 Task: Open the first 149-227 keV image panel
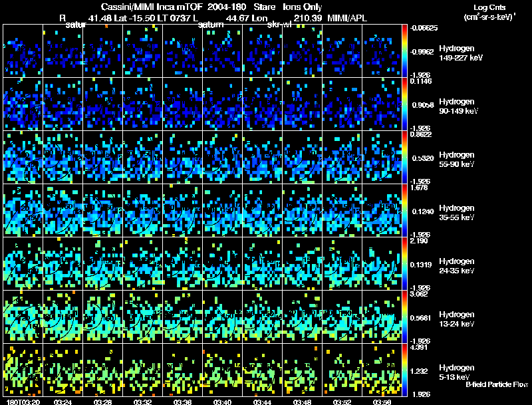click(23, 51)
